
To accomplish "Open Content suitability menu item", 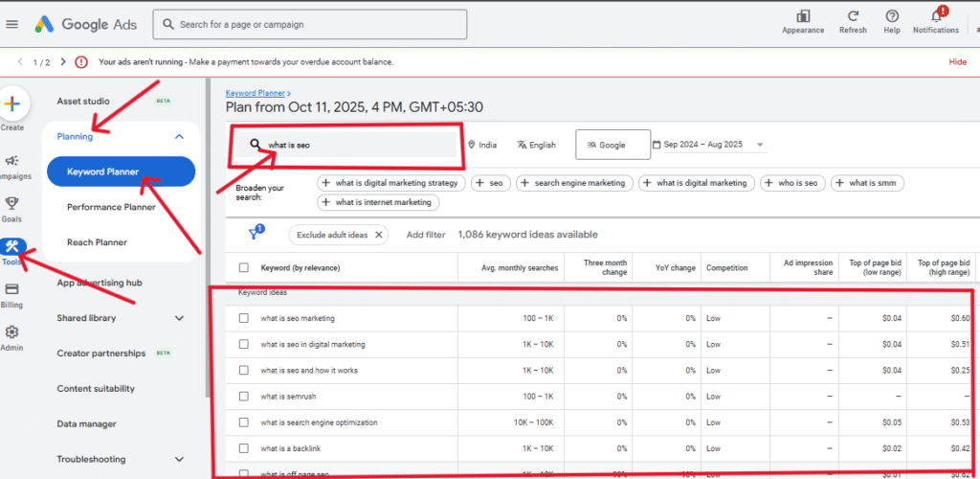I will click(x=96, y=388).
